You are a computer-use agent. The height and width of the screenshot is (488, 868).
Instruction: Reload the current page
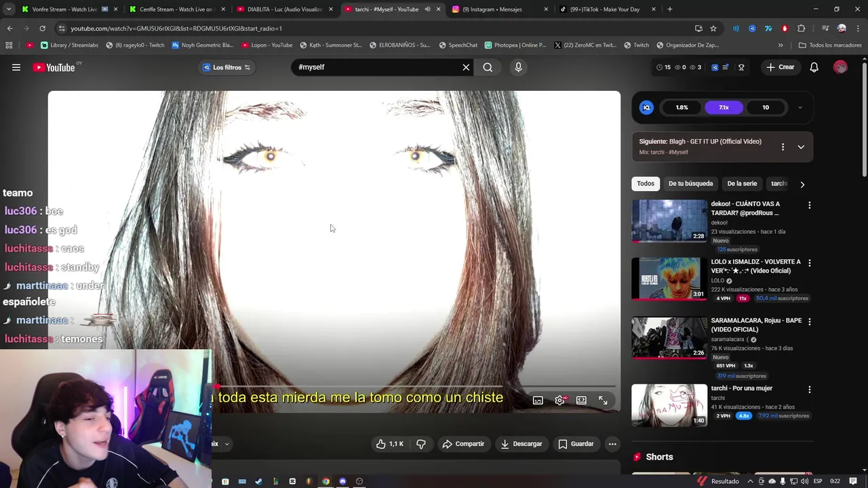[x=42, y=28]
